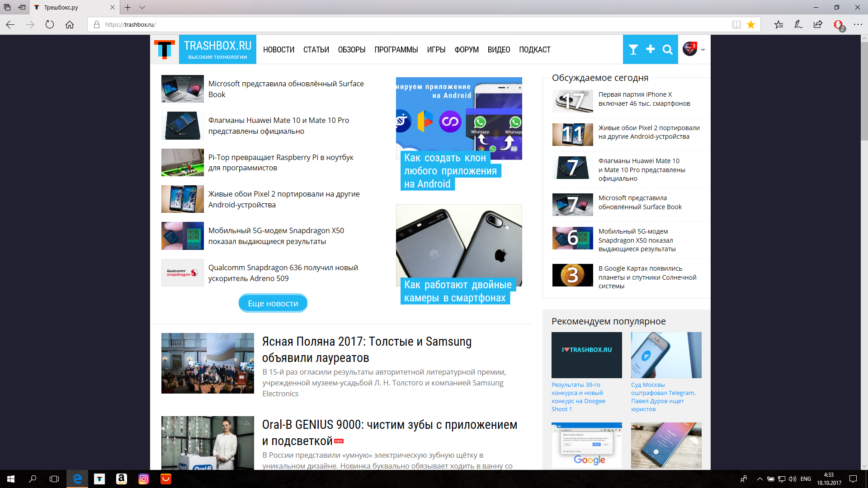Open Google Maps planets discussion link
The height and width of the screenshot is (488, 868).
(647, 277)
